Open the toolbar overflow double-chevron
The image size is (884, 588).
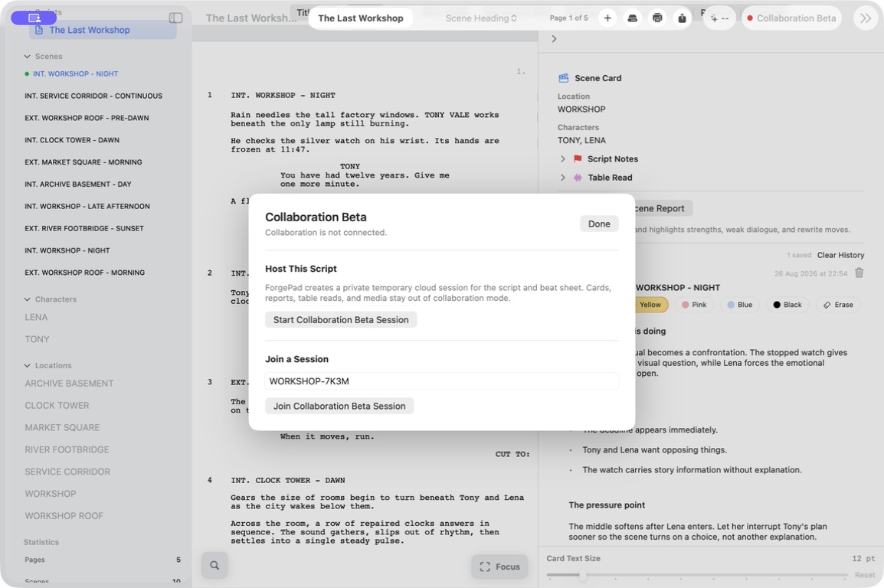(865, 18)
